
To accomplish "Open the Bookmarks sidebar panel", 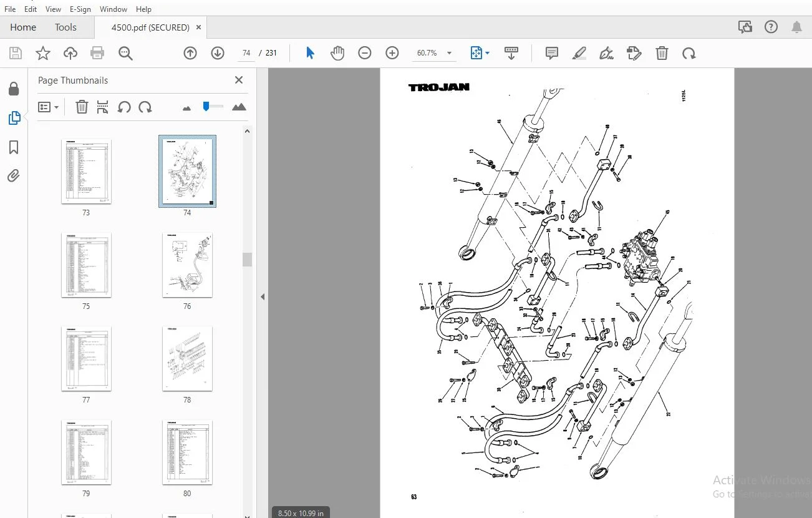I will point(14,147).
